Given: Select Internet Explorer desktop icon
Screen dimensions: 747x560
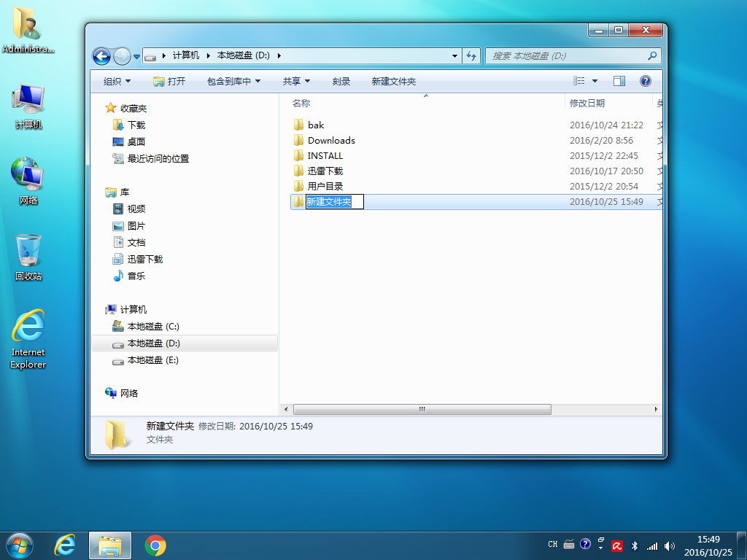Looking at the screenshot, I should (x=28, y=339).
